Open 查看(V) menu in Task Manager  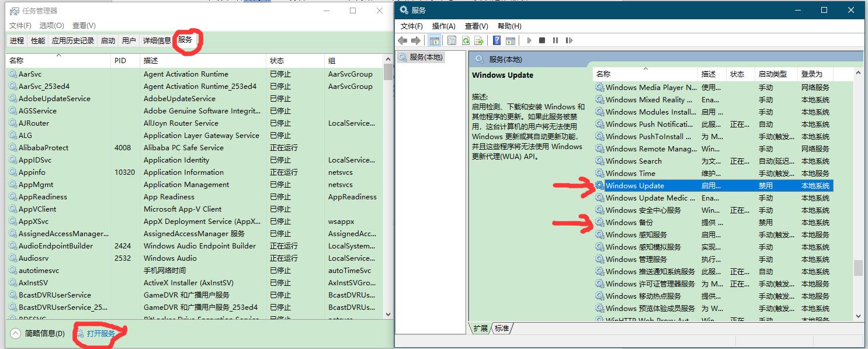pos(84,26)
